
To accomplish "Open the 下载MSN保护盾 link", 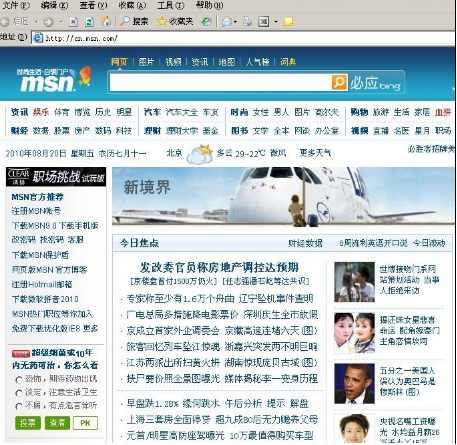I will click(40, 255).
